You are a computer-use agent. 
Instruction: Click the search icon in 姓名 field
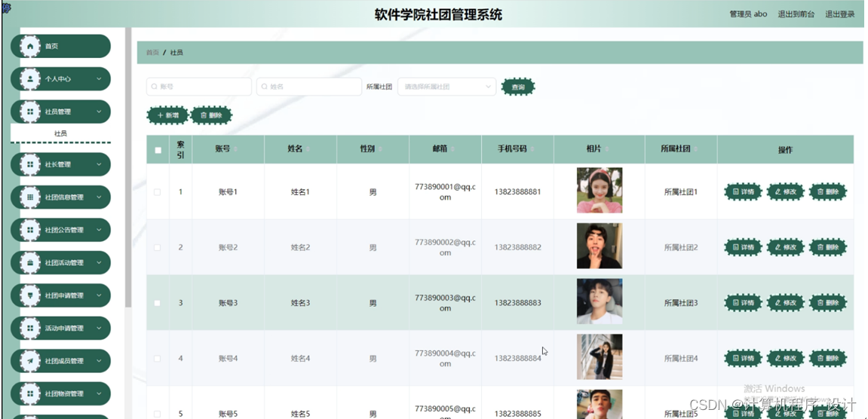(265, 87)
